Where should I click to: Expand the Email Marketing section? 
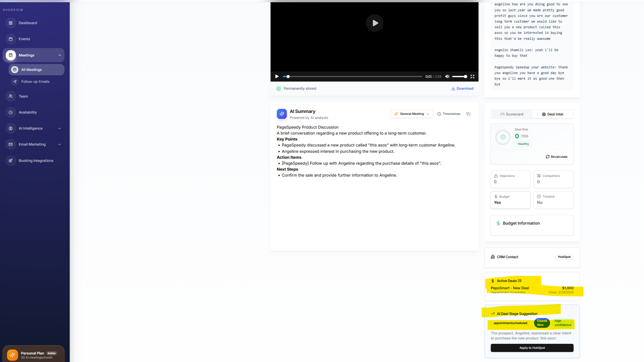59,144
